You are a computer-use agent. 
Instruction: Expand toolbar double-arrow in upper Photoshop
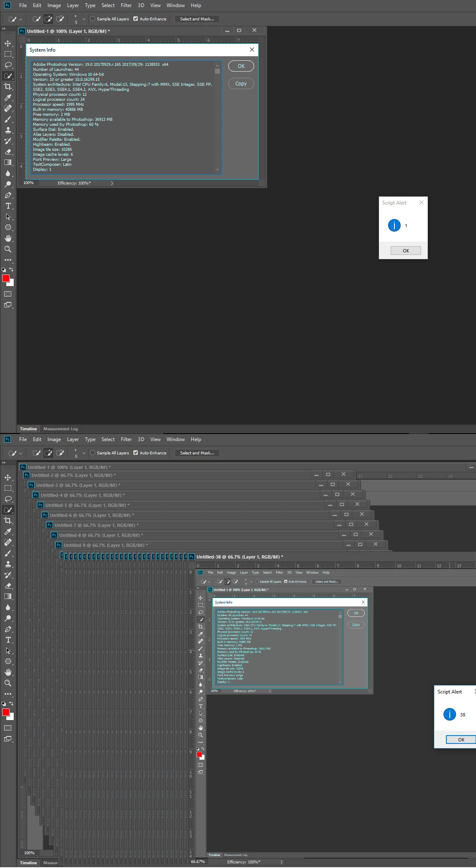click(4, 29)
